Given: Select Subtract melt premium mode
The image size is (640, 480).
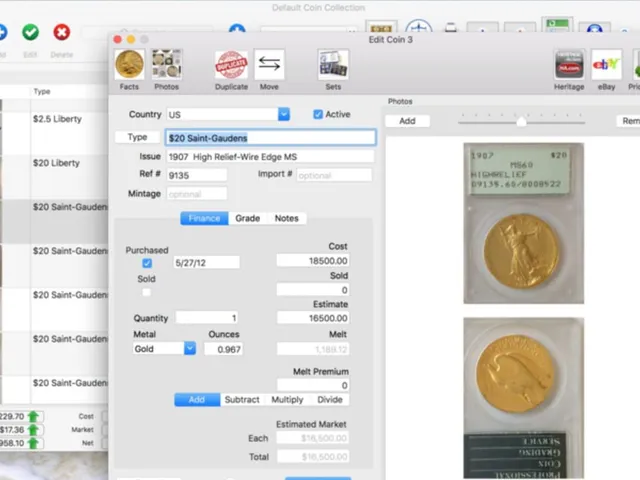Looking at the screenshot, I should [x=242, y=400].
